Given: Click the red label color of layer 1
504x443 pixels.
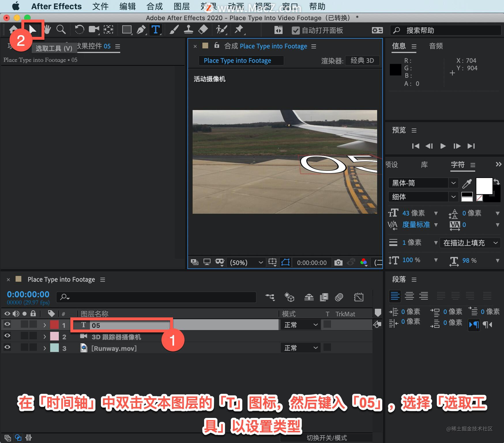Looking at the screenshot, I should (54, 325).
